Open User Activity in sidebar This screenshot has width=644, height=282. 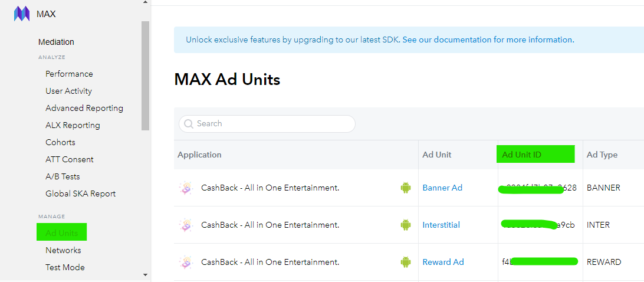[68, 91]
